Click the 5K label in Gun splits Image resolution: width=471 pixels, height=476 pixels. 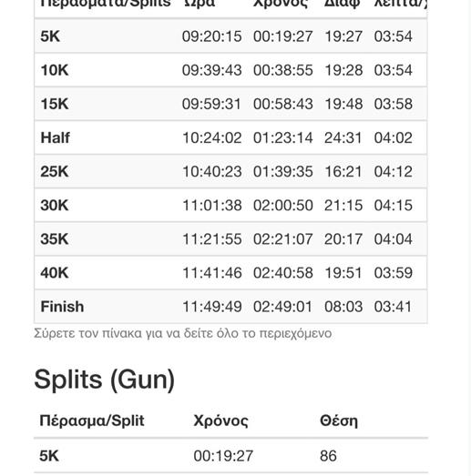pyautogui.click(x=49, y=456)
